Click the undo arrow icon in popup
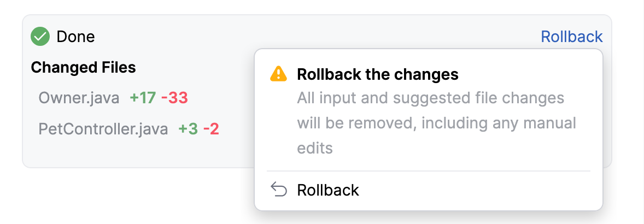Screen dimensions: 644x224 click(x=278, y=190)
